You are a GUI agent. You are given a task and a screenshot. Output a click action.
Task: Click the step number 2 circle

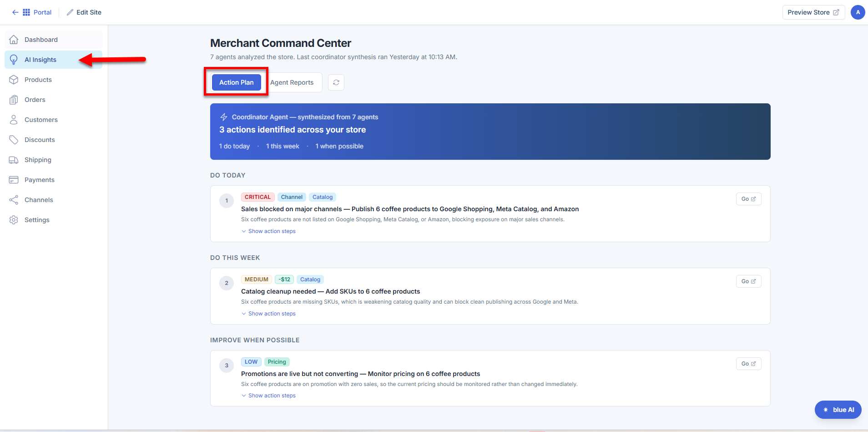coord(227,283)
